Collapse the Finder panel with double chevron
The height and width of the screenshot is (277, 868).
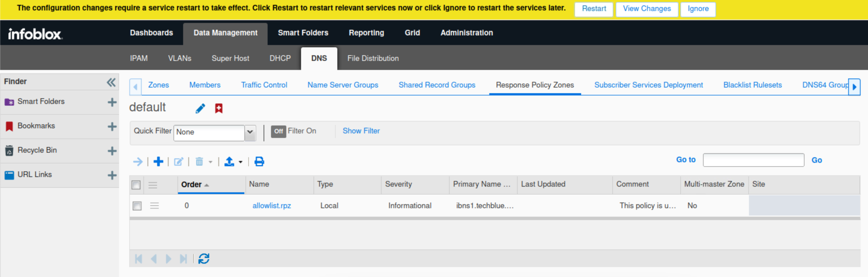pos(111,82)
